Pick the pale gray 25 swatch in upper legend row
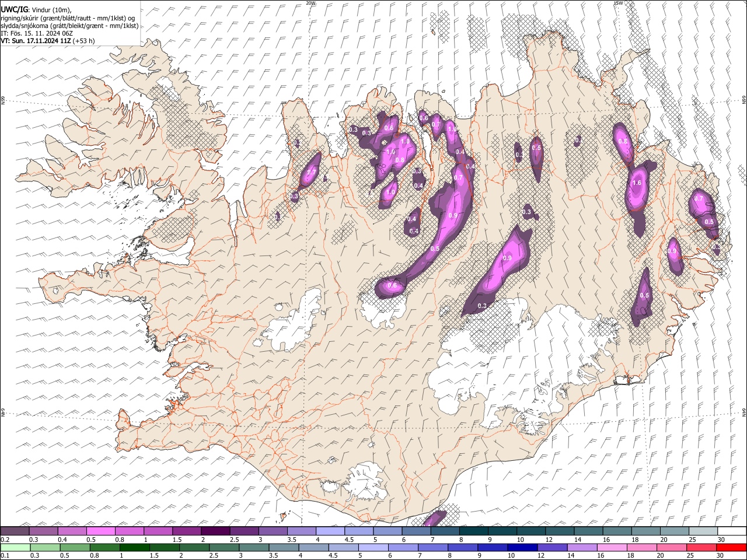This screenshot has width=747, height=560. coord(703,531)
